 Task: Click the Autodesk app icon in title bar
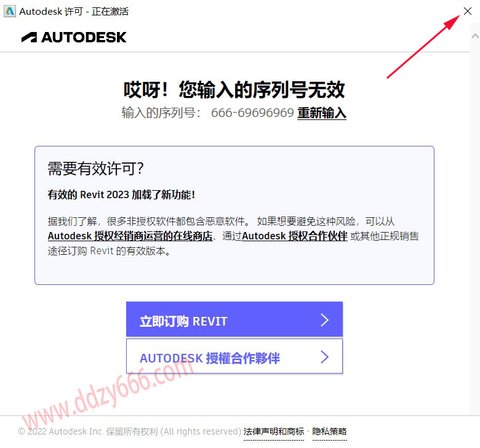click(x=9, y=11)
